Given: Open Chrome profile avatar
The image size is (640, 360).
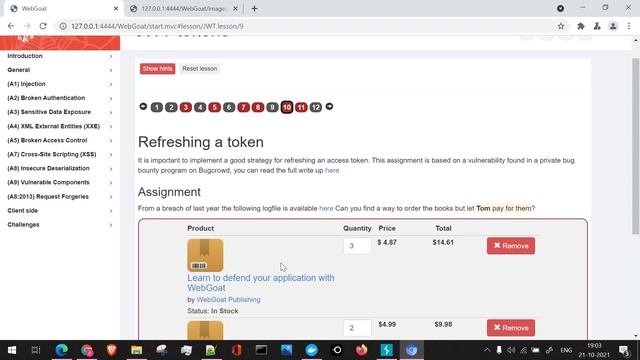Looking at the screenshot, I should pyautogui.click(x=613, y=26).
